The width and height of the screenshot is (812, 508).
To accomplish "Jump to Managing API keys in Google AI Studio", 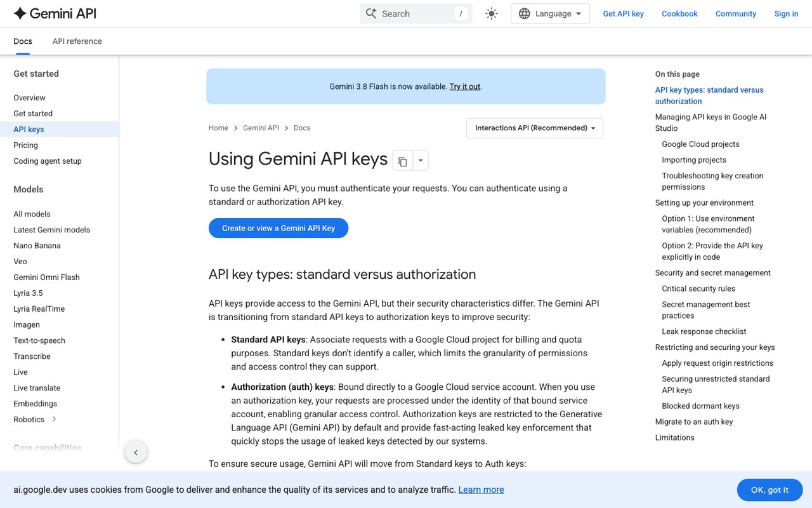I will tap(710, 123).
